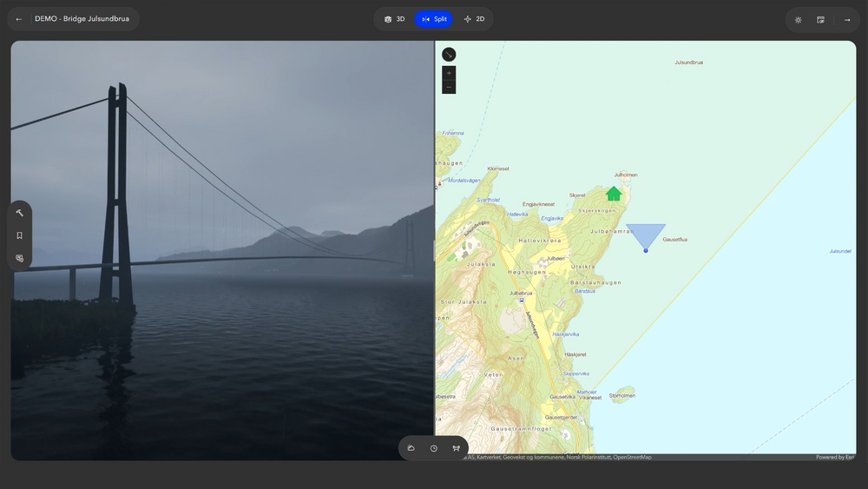Open the weather cloud icon
The image size is (868, 489).
click(411, 448)
